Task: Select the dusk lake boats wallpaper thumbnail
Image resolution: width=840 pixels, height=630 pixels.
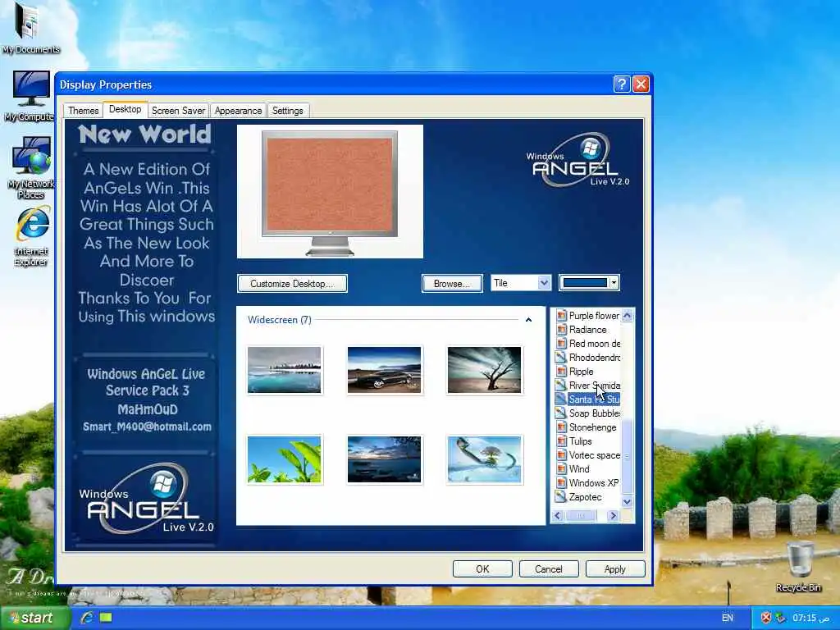Action: [384, 459]
